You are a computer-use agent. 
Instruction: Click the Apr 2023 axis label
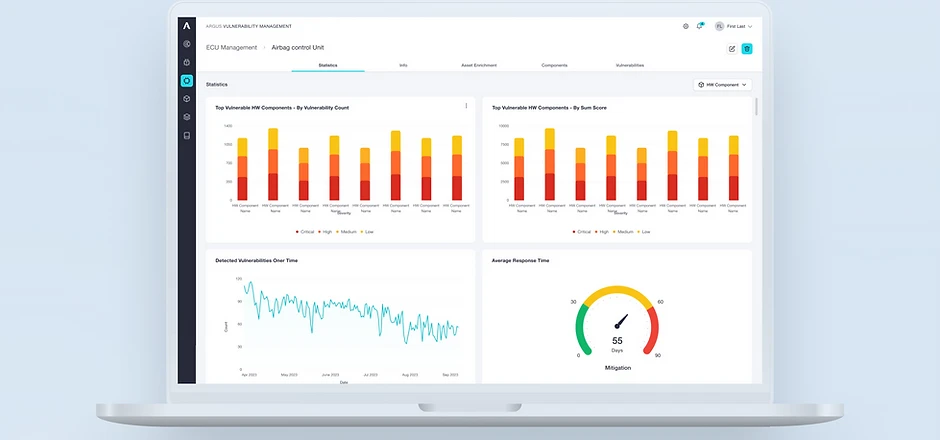249,375
